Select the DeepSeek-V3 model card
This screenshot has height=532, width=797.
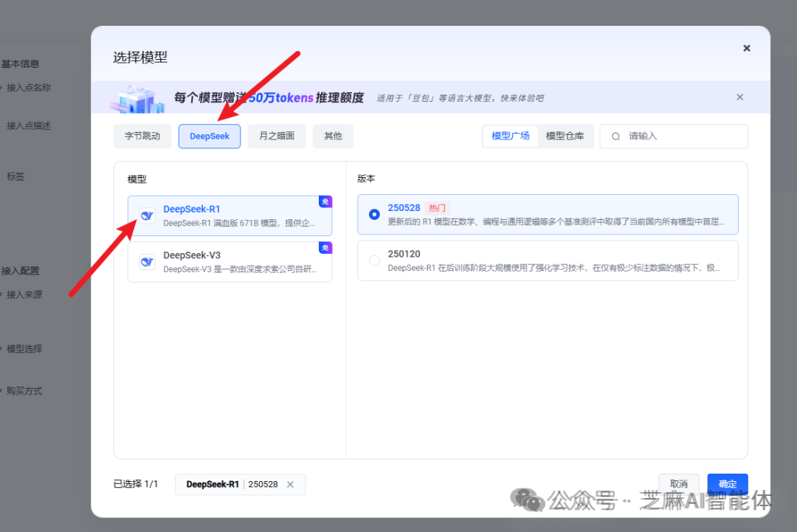pos(229,261)
